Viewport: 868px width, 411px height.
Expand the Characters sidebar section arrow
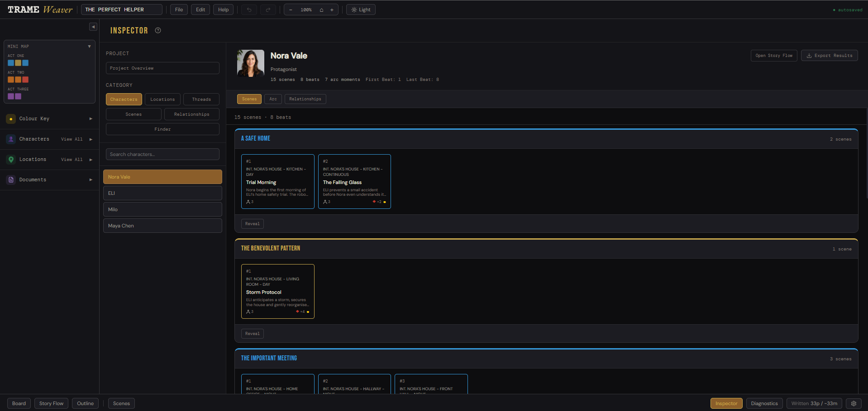91,139
